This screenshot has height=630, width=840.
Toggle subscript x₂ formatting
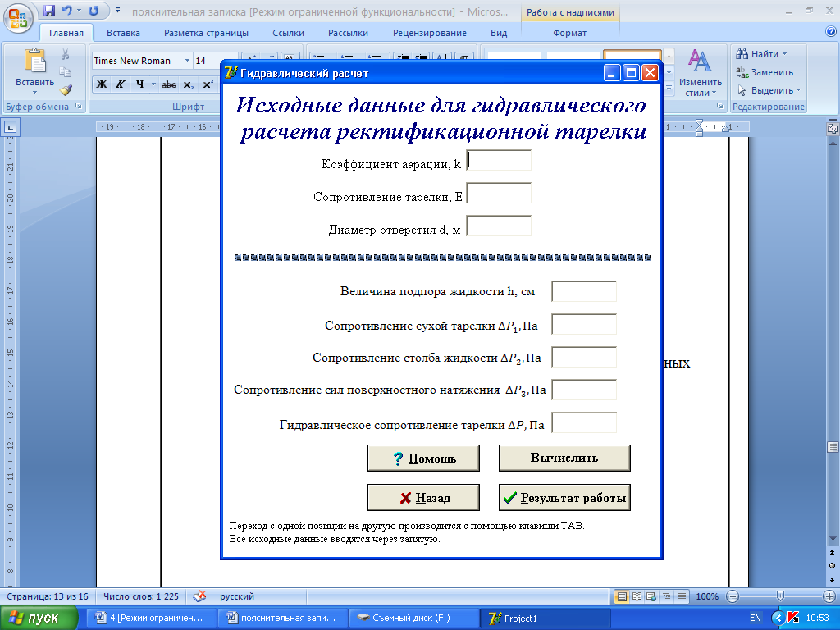coord(188,84)
